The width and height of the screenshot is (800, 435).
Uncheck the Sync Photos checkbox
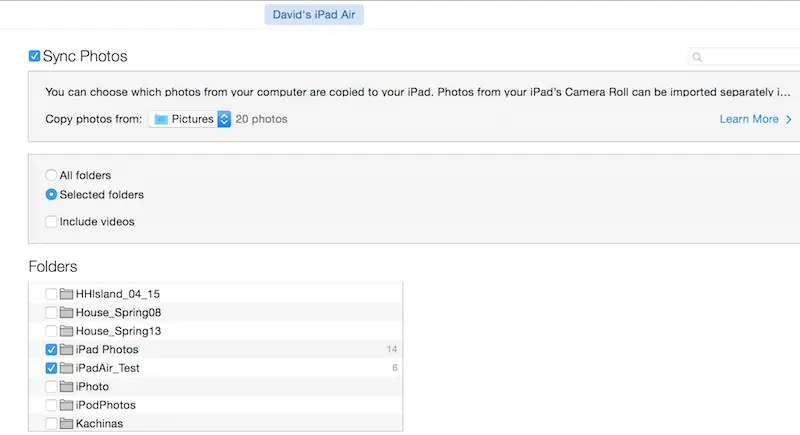click(x=35, y=57)
